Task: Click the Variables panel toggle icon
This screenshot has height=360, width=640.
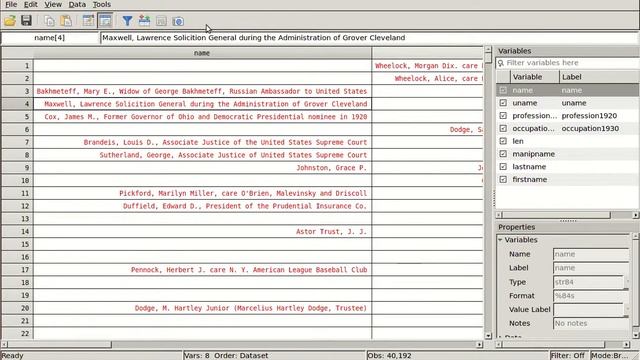Action: (x=144, y=20)
